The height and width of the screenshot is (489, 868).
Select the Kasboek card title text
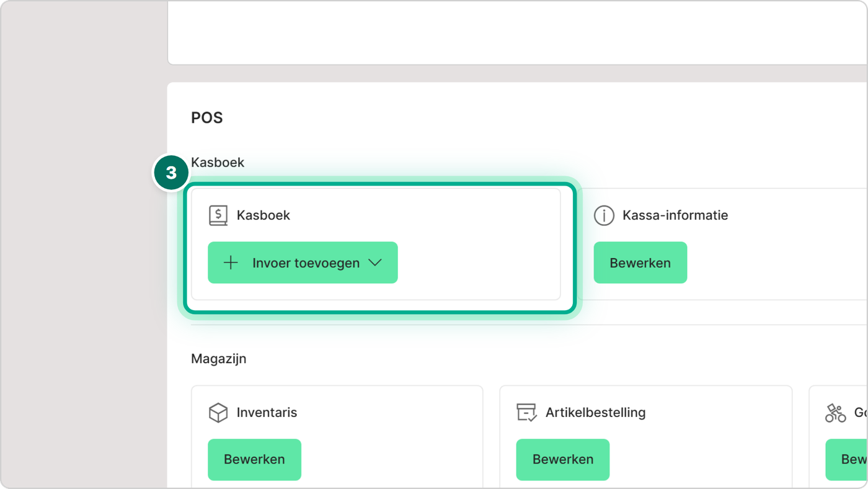click(263, 215)
